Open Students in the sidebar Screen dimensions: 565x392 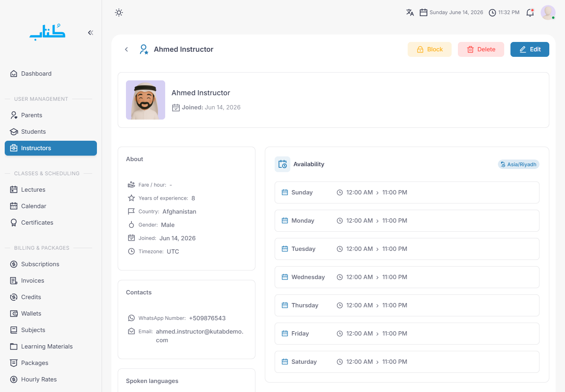pyautogui.click(x=51, y=132)
